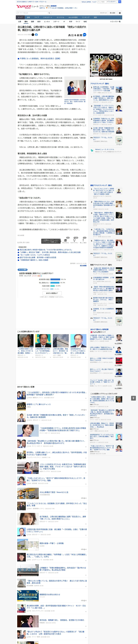Open the 5195 comment bubble in the poll
138x644 pixels.
pos(34,276)
